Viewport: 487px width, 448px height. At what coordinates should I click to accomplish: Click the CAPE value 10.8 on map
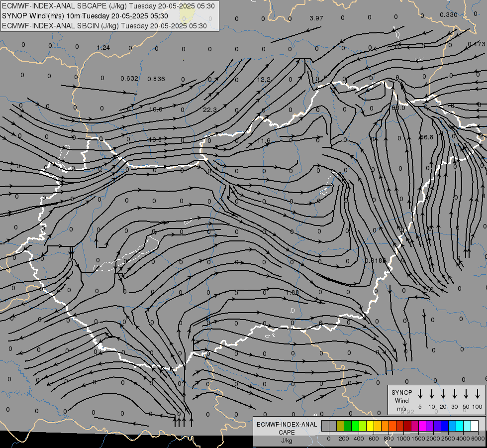point(155,139)
